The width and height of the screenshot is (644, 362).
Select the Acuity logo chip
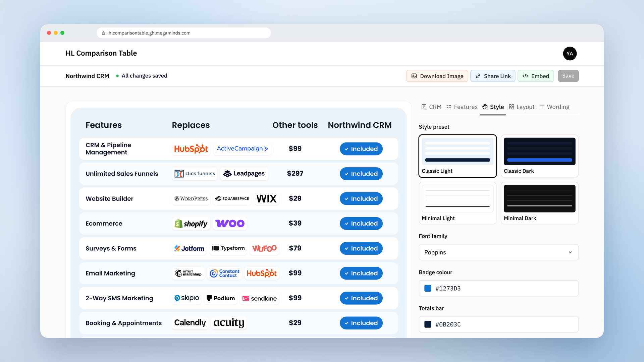pos(229,323)
